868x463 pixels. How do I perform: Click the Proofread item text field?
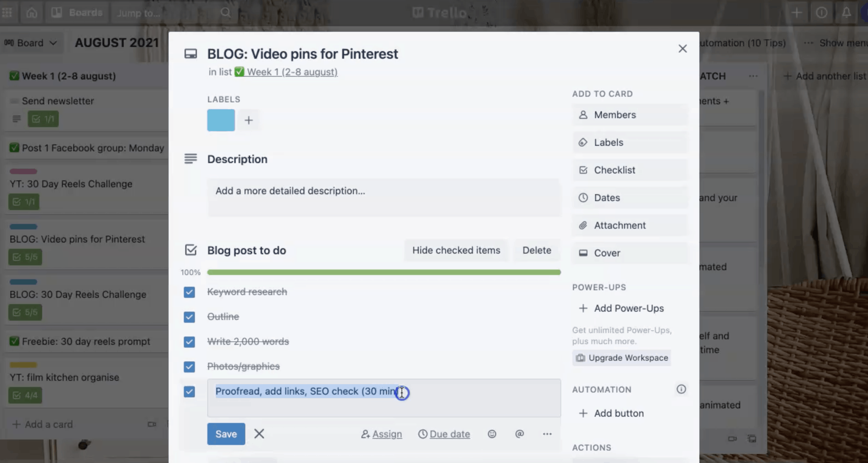click(384, 398)
